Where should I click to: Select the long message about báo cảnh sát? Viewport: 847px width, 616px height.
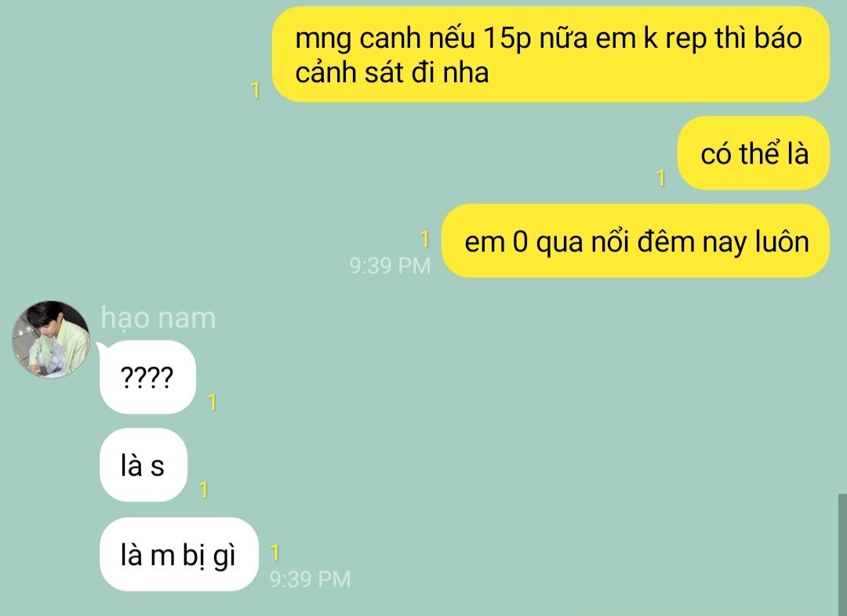[x=551, y=54]
